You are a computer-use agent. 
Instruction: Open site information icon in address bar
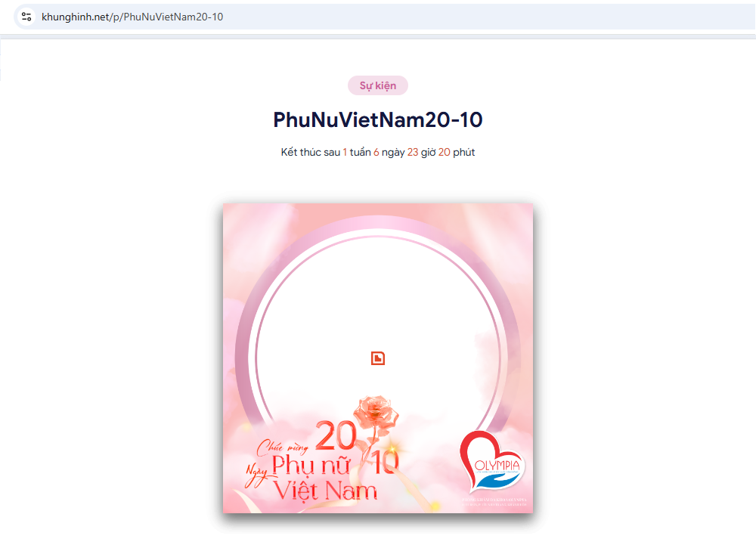(26, 17)
